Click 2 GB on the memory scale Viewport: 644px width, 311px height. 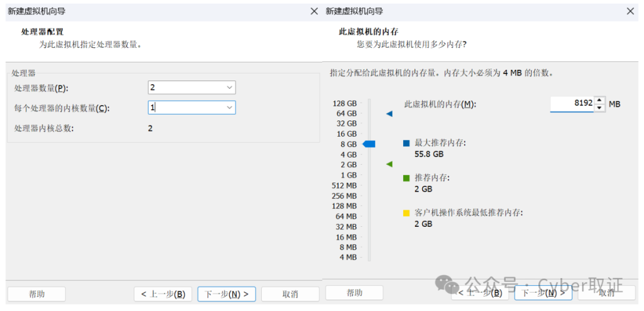pos(348,165)
